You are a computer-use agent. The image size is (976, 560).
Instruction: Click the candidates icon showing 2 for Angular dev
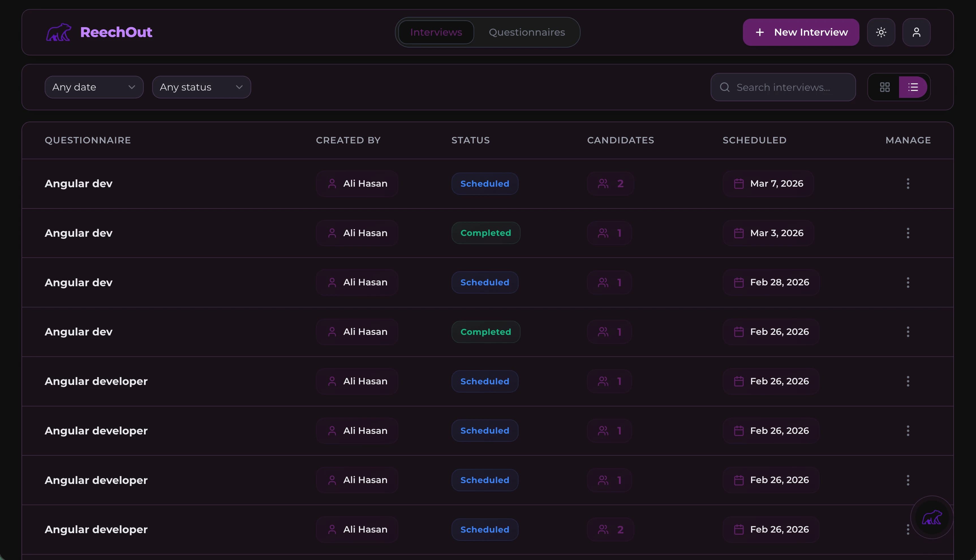pos(603,184)
